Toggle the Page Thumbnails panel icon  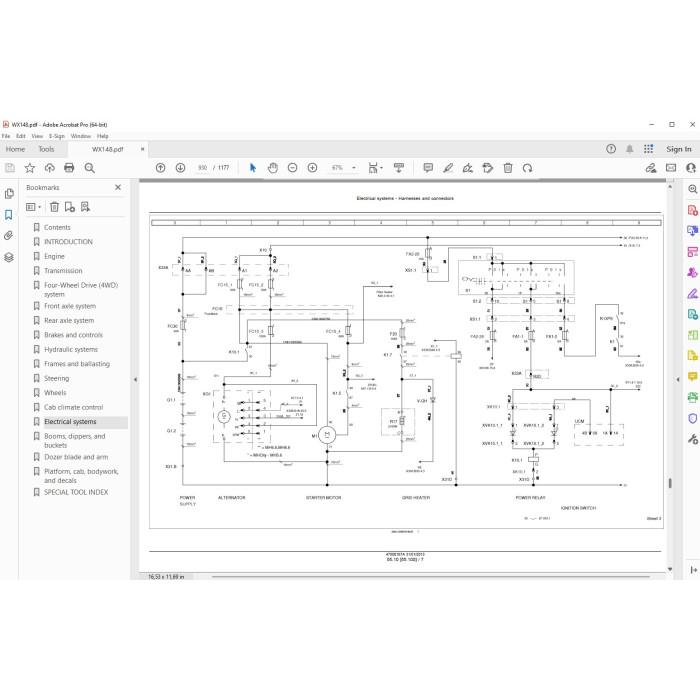click(x=9, y=194)
